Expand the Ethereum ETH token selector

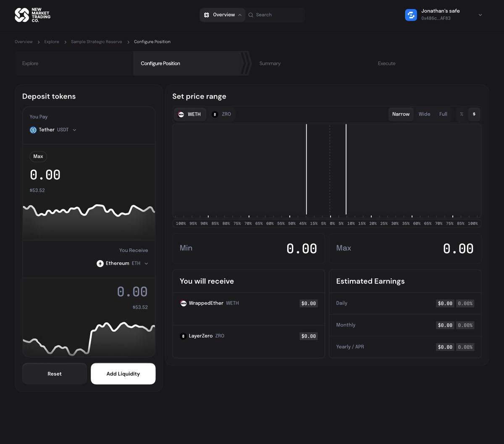146,264
